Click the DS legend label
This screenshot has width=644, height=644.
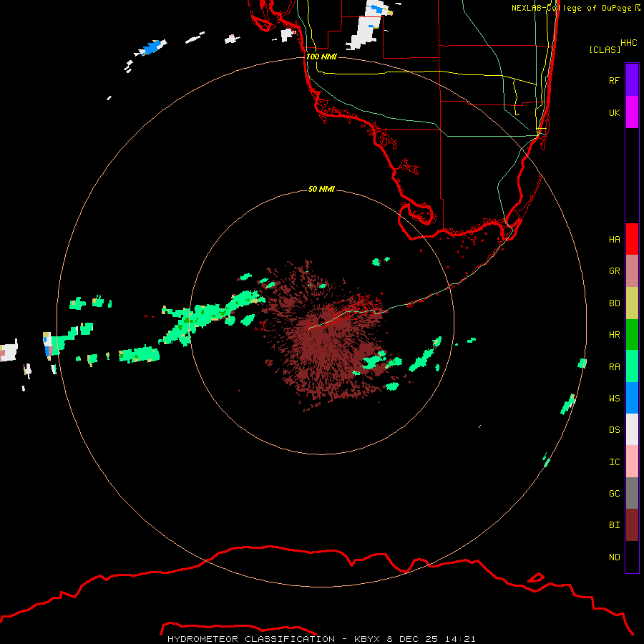point(614,430)
